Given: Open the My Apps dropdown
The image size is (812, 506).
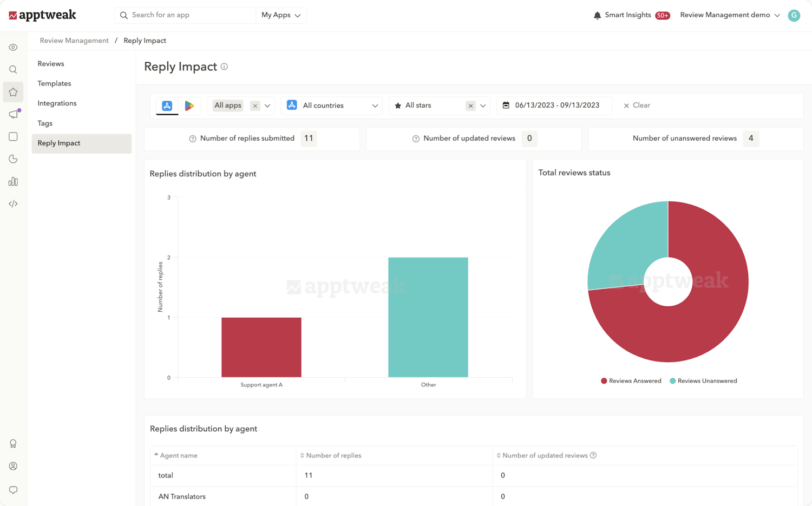Looking at the screenshot, I should pyautogui.click(x=280, y=15).
